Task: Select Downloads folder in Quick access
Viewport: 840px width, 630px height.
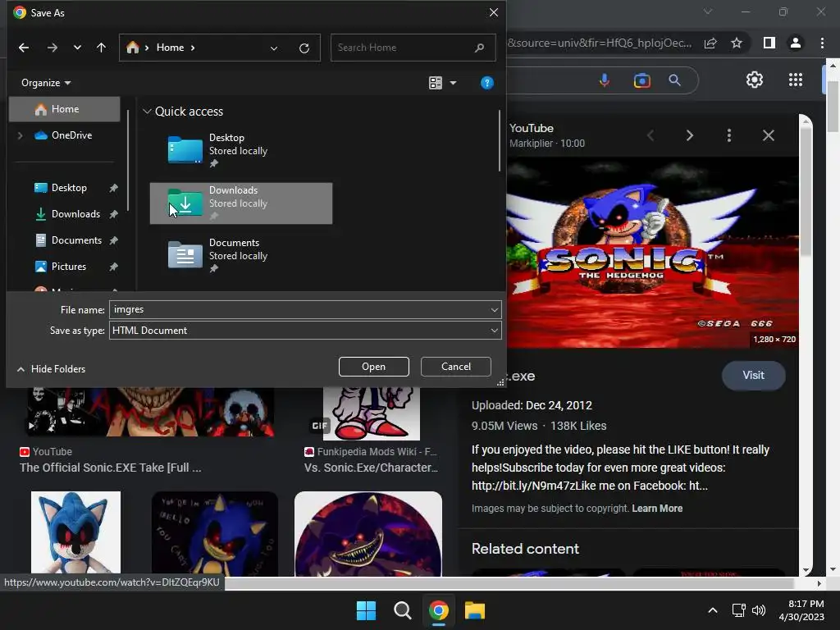Action: point(241,203)
